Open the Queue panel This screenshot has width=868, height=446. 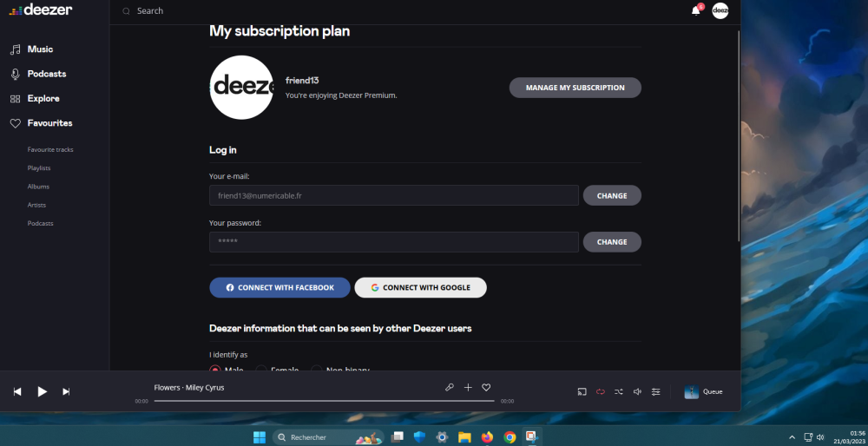pos(703,391)
